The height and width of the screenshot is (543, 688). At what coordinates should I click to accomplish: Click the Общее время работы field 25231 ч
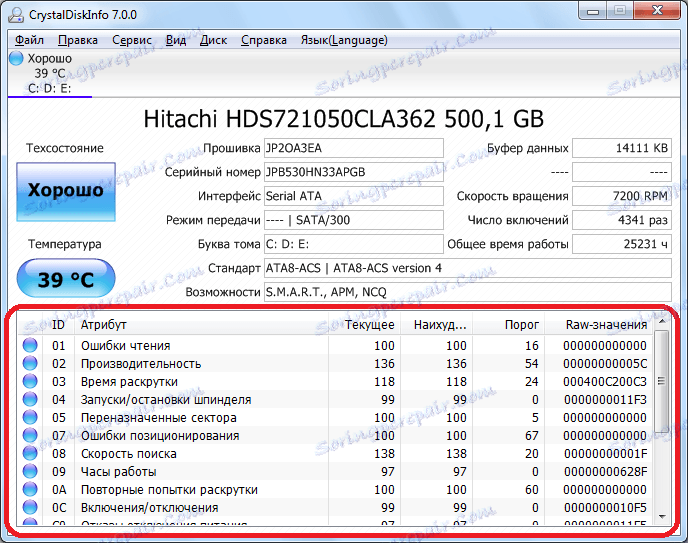click(x=622, y=244)
